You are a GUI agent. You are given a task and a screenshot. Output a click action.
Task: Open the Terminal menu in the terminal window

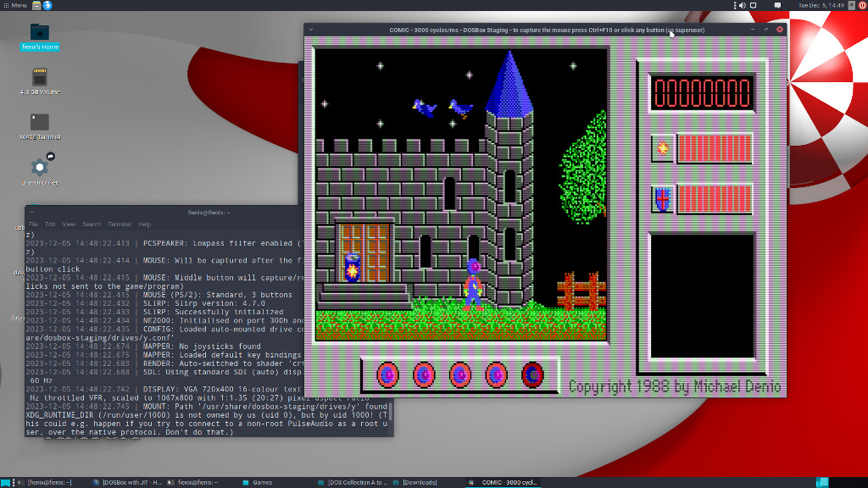[x=120, y=225]
